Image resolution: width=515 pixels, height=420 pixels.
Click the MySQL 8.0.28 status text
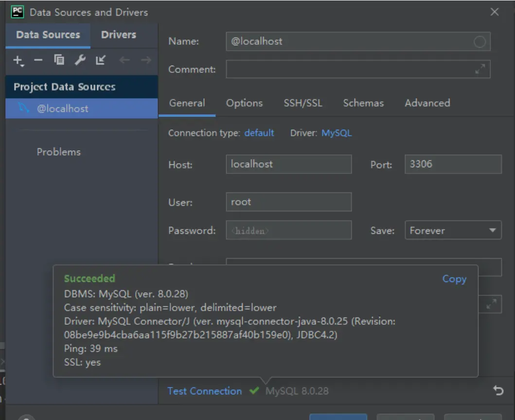click(297, 391)
